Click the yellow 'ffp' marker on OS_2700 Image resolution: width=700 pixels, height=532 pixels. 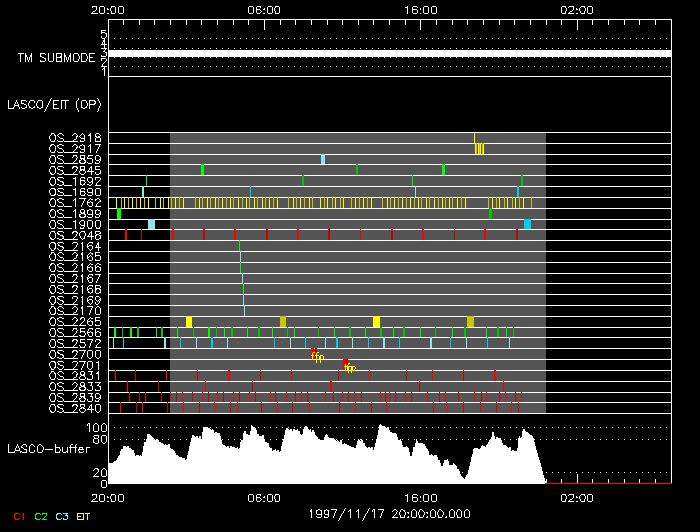coord(317,356)
